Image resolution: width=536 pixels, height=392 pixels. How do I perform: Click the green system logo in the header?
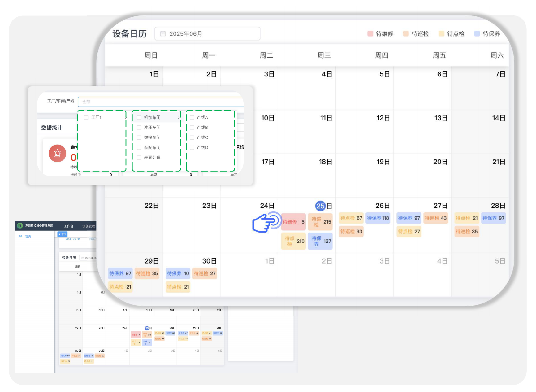point(20,226)
